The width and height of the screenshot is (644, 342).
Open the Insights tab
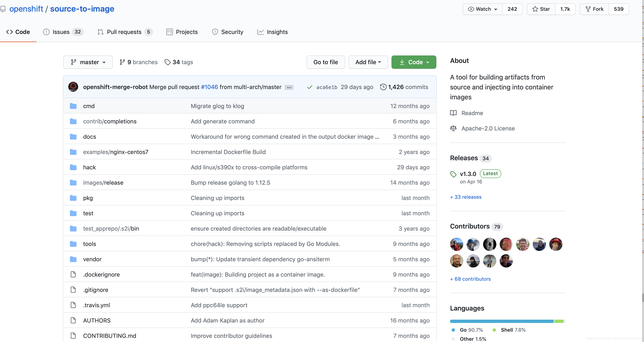(273, 32)
